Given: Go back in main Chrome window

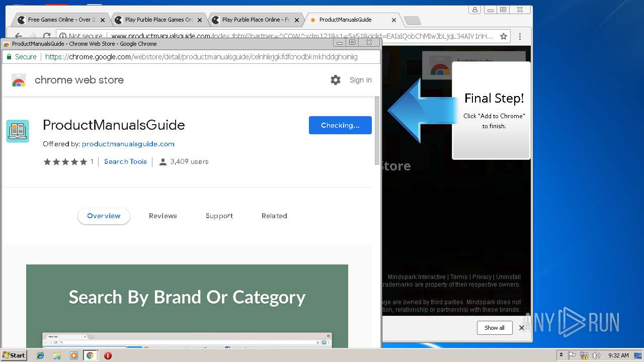Looking at the screenshot, I should (19, 36).
